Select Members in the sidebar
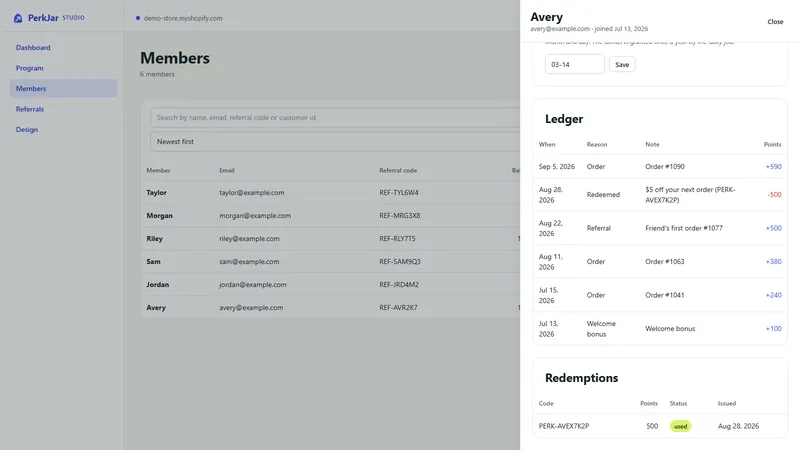Viewport: 800px width, 450px height. [63, 88]
